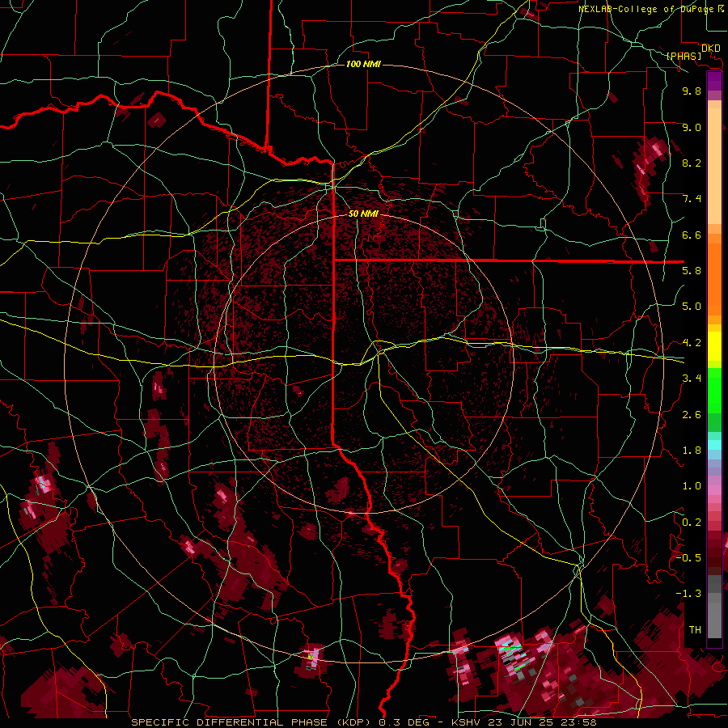Select the 9.8 value on the color scale

tap(692, 91)
